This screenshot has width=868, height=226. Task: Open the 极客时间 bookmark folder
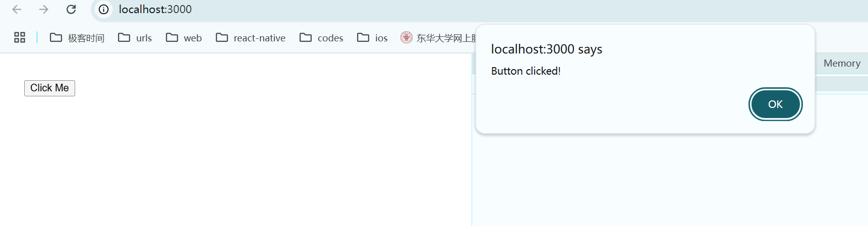pyautogui.click(x=77, y=38)
